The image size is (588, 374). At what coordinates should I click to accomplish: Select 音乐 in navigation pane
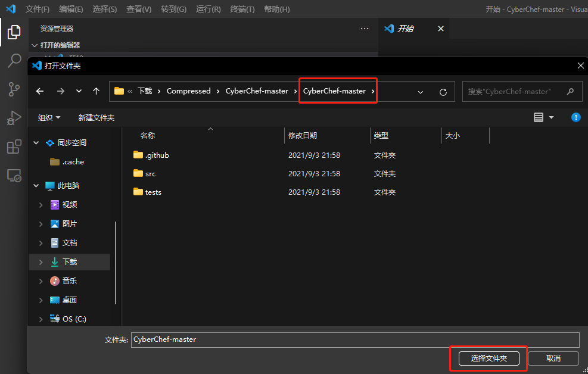(x=64, y=280)
